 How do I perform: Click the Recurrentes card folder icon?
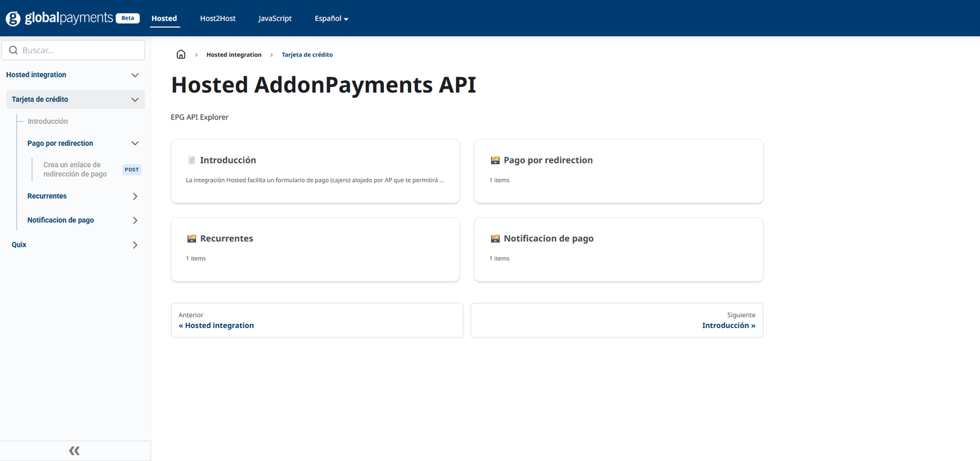tap(192, 239)
